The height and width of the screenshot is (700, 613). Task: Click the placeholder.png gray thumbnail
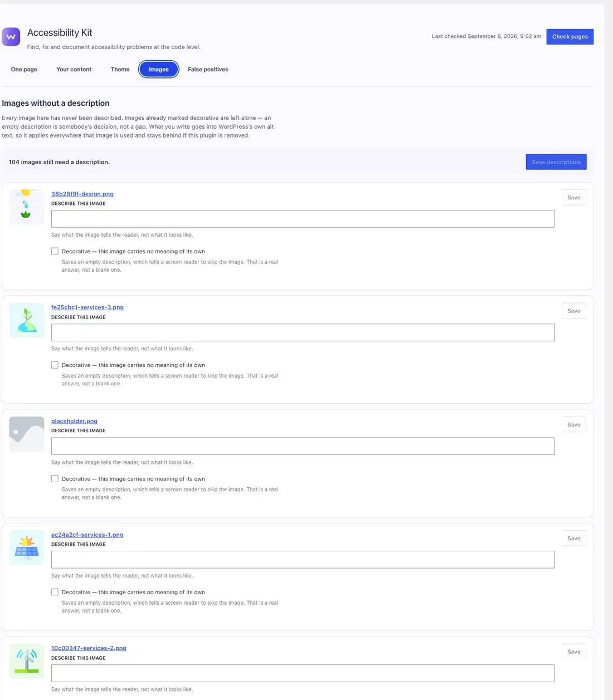[27, 434]
